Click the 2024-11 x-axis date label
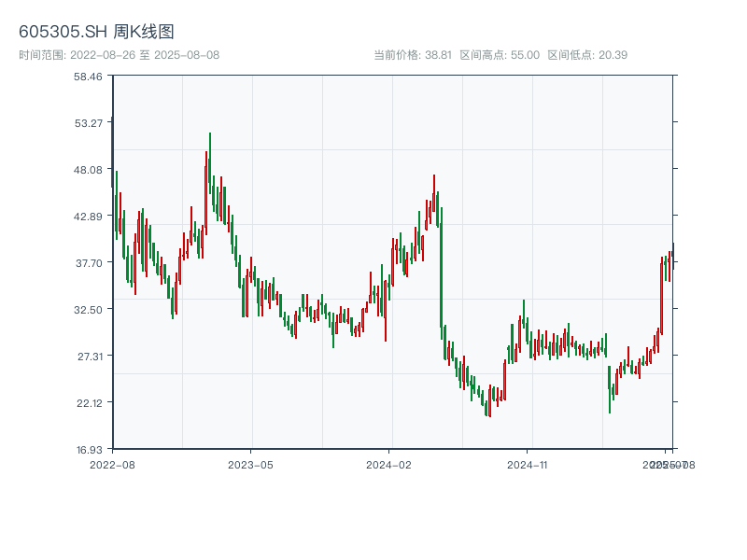Viewport: 747px width, 560px height. pyautogui.click(x=527, y=464)
